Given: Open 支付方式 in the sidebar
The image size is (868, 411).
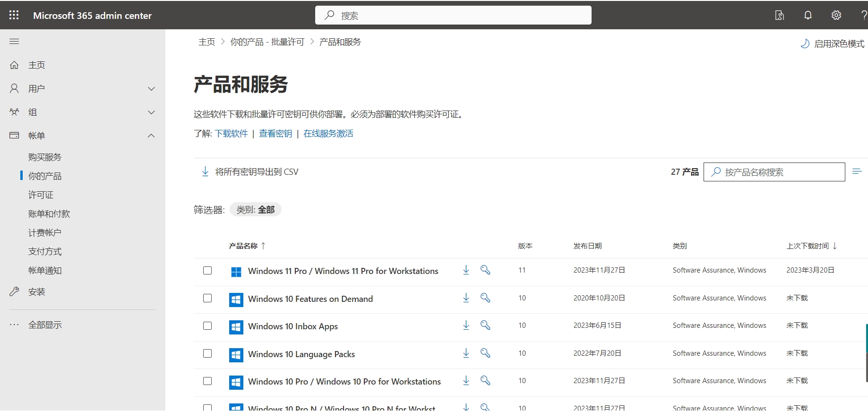Looking at the screenshot, I should 45,252.
